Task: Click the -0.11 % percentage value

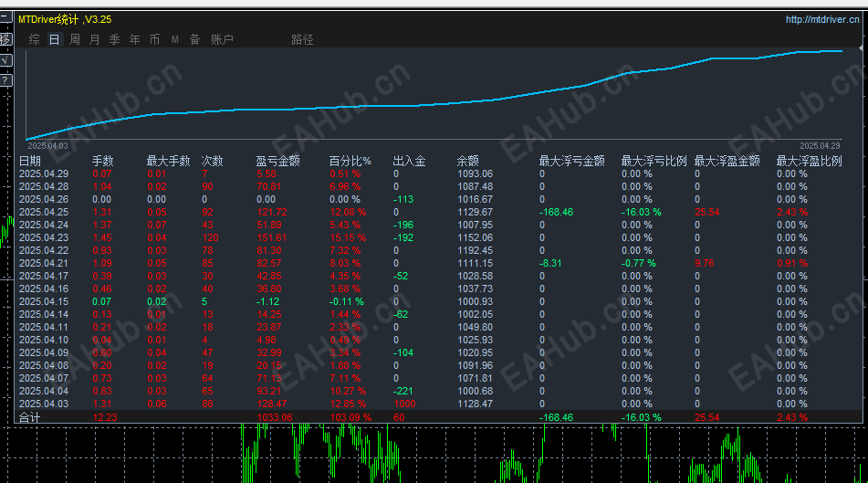Action: point(347,301)
